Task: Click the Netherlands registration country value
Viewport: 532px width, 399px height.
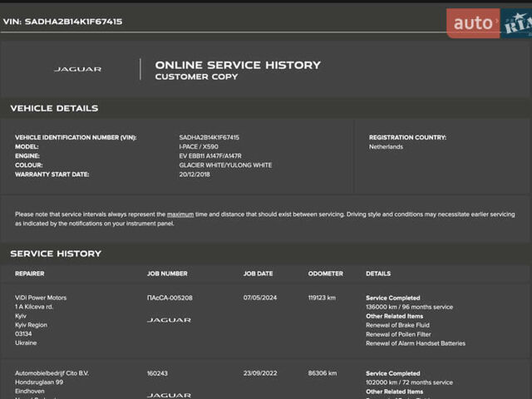Action: click(x=386, y=147)
